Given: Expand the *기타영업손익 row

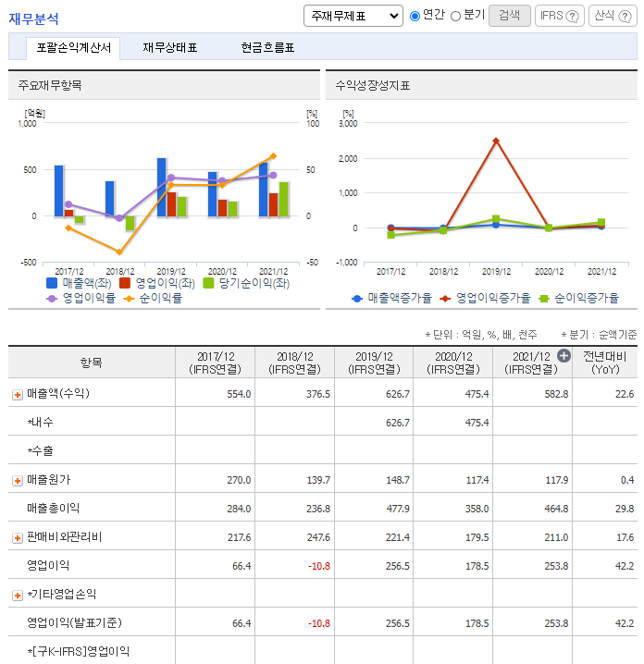Looking at the screenshot, I should tap(17, 595).
